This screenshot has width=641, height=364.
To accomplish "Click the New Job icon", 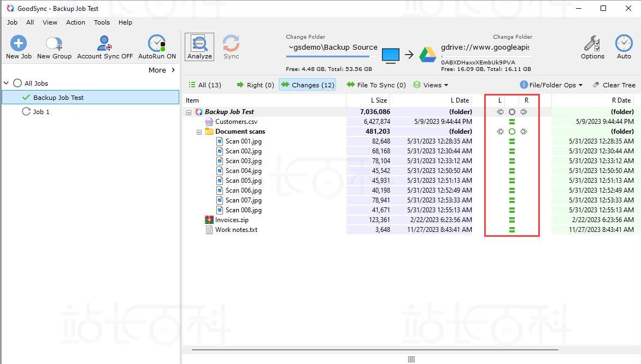I will click(19, 43).
